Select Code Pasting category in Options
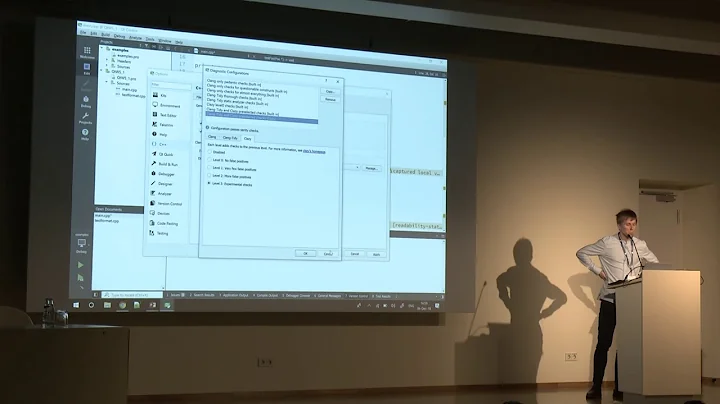This screenshot has height=404, width=720. (x=163, y=223)
